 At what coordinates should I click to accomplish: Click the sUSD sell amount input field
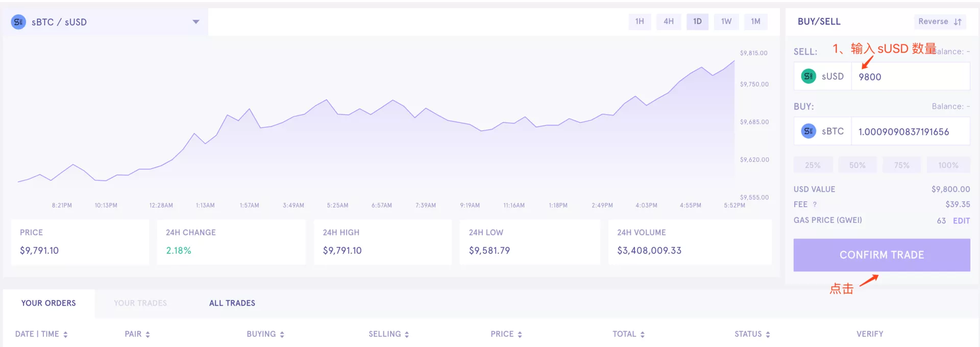pyautogui.click(x=911, y=77)
